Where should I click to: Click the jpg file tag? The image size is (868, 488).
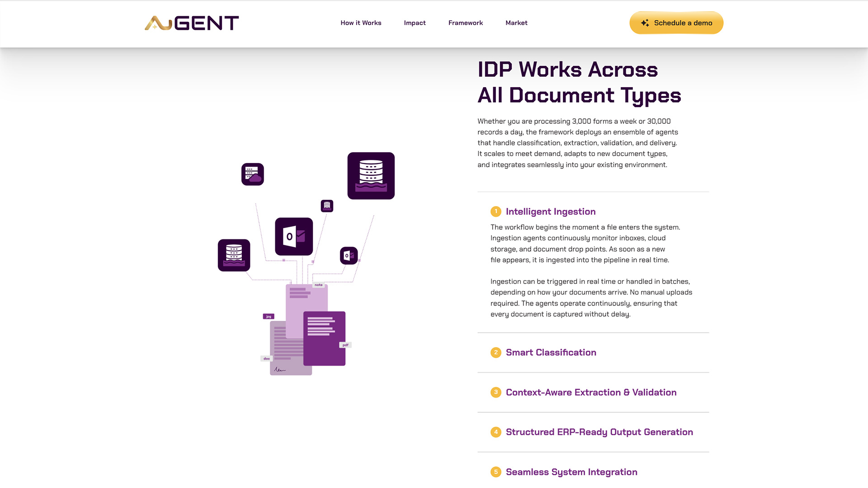pos(269,316)
